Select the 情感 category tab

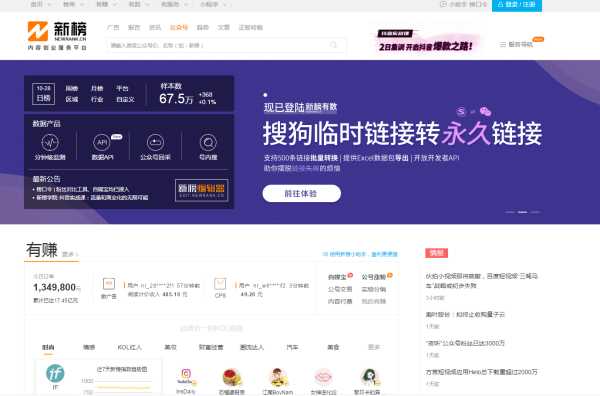(x=89, y=347)
